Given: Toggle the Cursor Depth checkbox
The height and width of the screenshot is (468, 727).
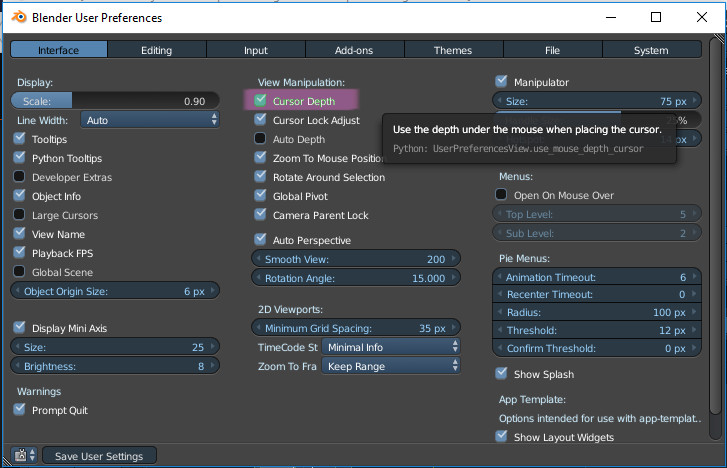Looking at the screenshot, I should 261,101.
